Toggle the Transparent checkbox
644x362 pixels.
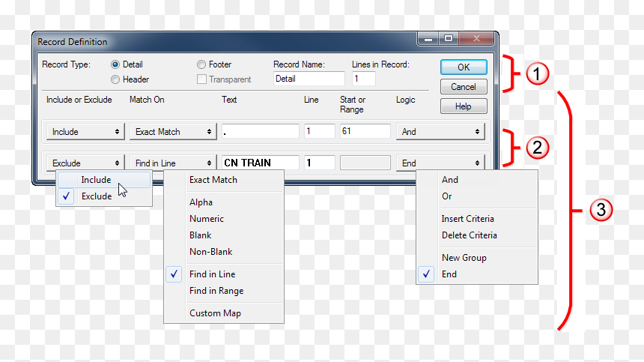[201, 79]
